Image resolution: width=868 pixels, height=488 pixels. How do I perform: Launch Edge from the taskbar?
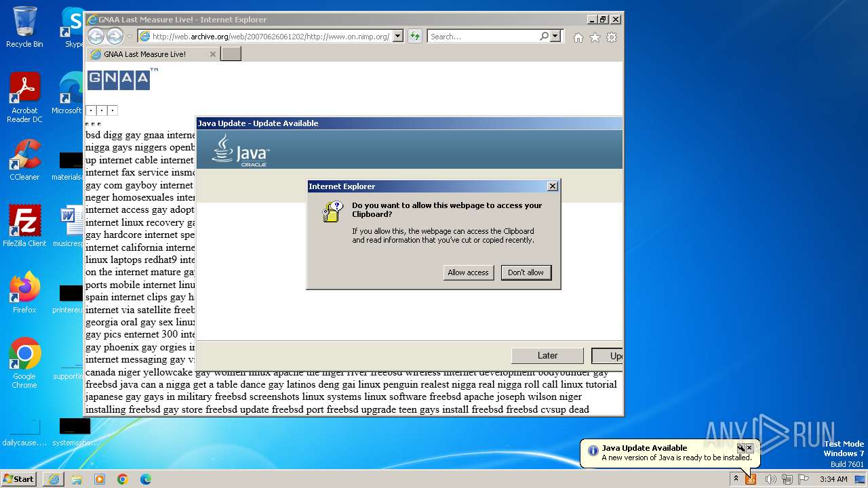pyautogui.click(x=146, y=479)
